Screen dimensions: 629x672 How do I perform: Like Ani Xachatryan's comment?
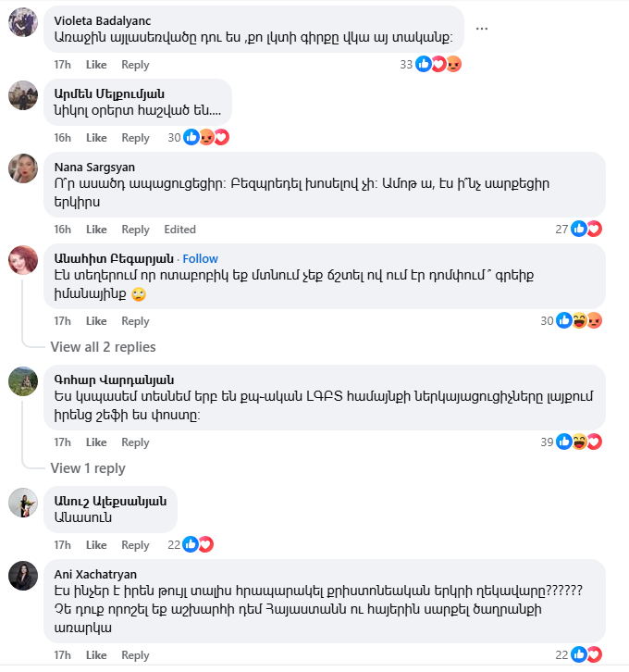96,655
